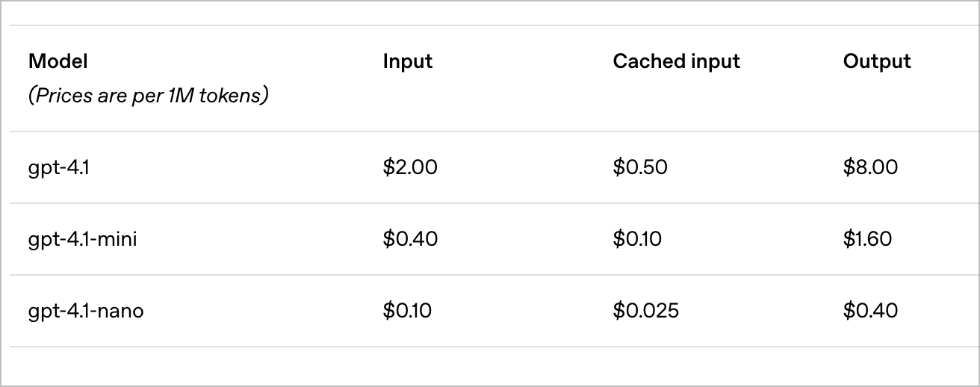The width and height of the screenshot is (980, 387).
Task: Click the $0.025 cached input price
Action: [646, 311]
